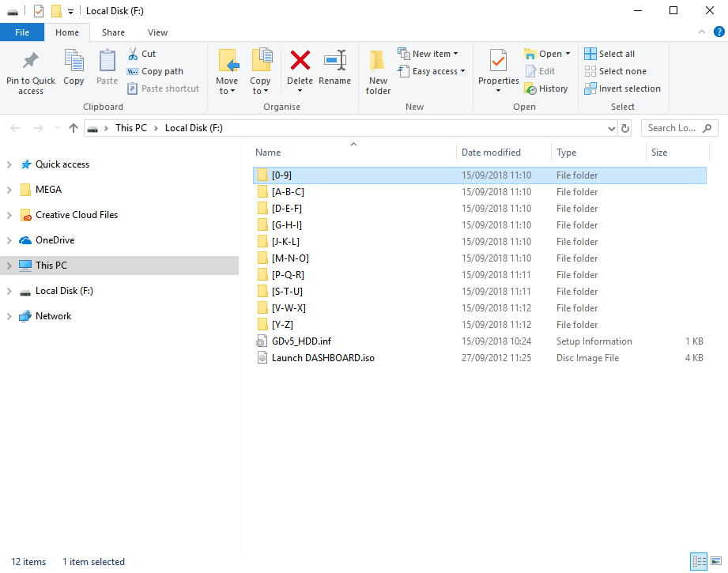Click Invert selection in Select group
Screen dimensions: 728x573
tap(622, 89)
